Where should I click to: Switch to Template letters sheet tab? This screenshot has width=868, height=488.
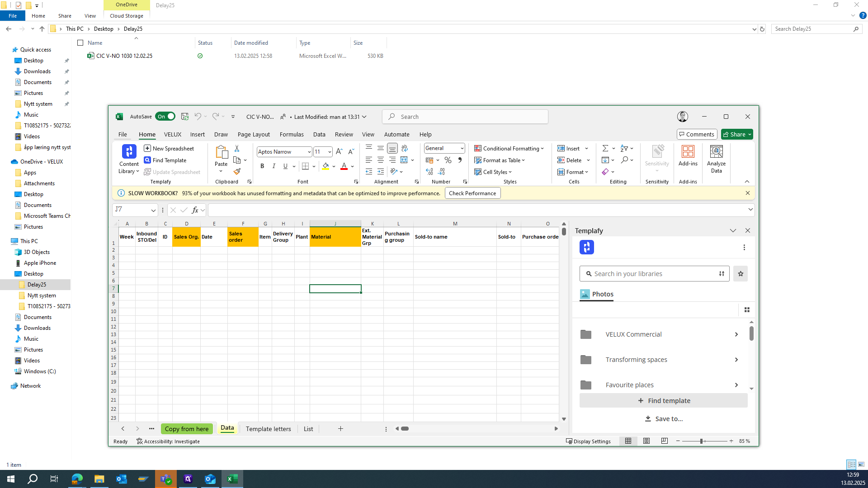[x=268, y=429]
